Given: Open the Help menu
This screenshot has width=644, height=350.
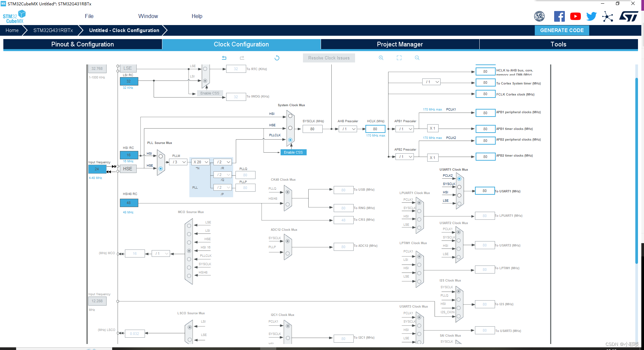Looking at the screenshot, I should click(x=197, y=16).
